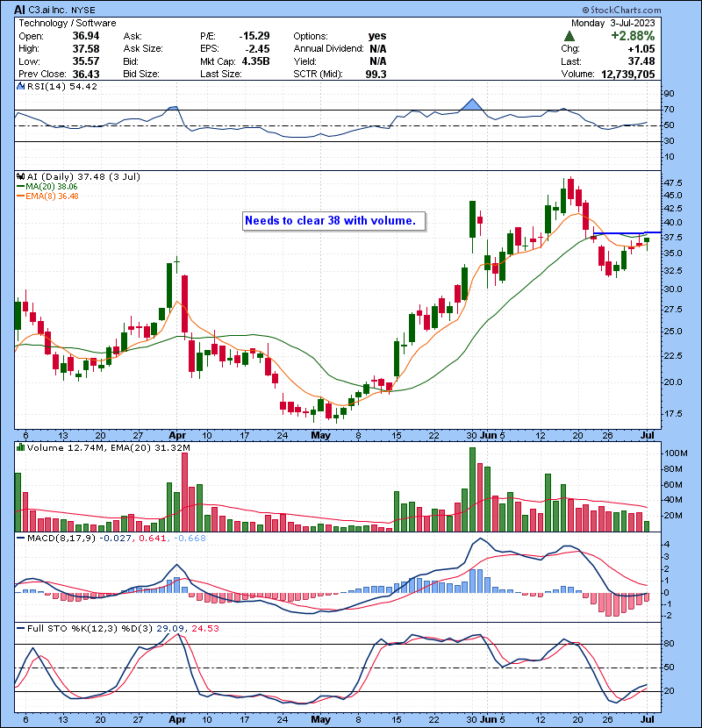Click the P/E value '-15.29'
Image resolution: width=702 pixels, height=728 pixels.
[254, 36]
